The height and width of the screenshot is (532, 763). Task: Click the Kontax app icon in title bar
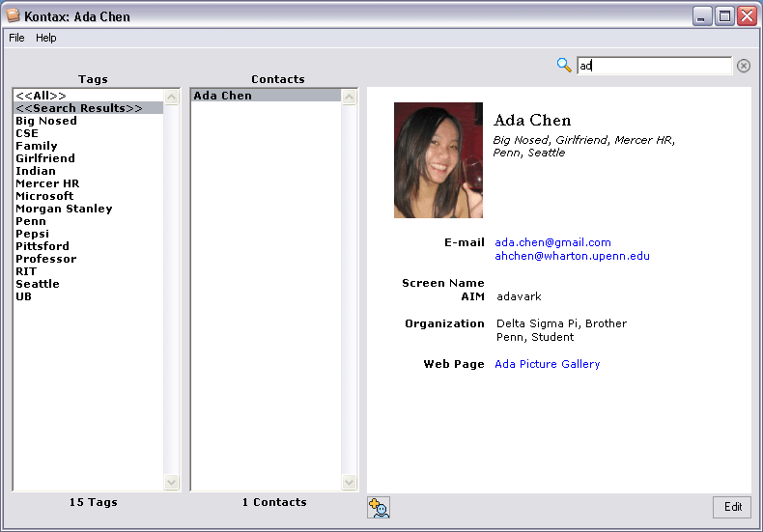click(14, 16)
